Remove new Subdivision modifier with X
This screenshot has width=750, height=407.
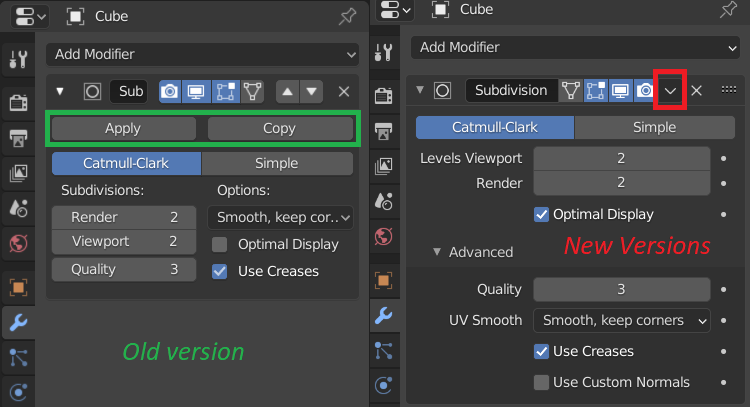tap(696, 90)
